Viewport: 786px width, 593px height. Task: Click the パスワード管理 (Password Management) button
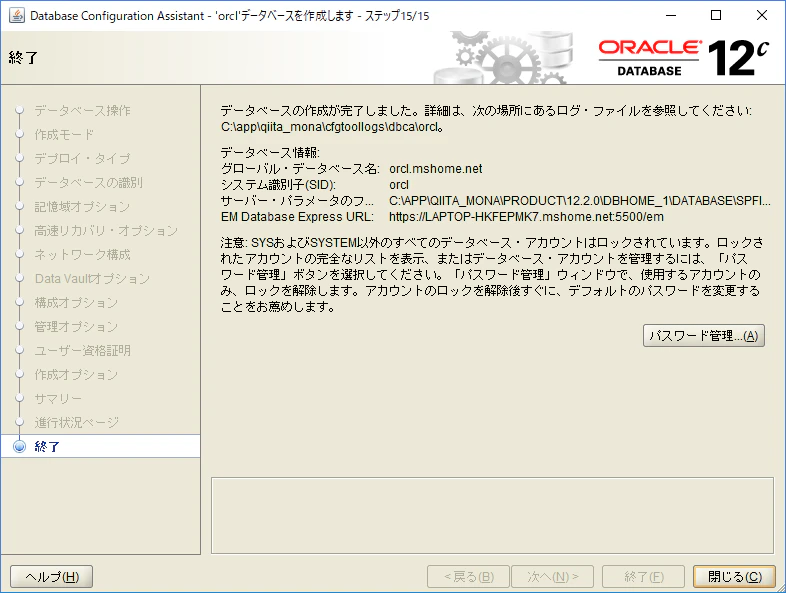[x=704, y=335]
